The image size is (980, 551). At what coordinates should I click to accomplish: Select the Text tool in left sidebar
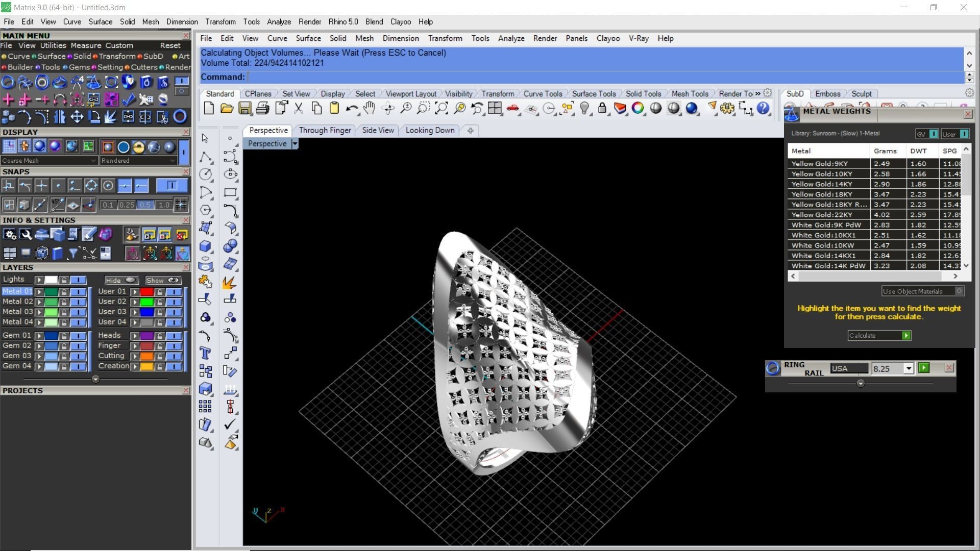[205, 353]
